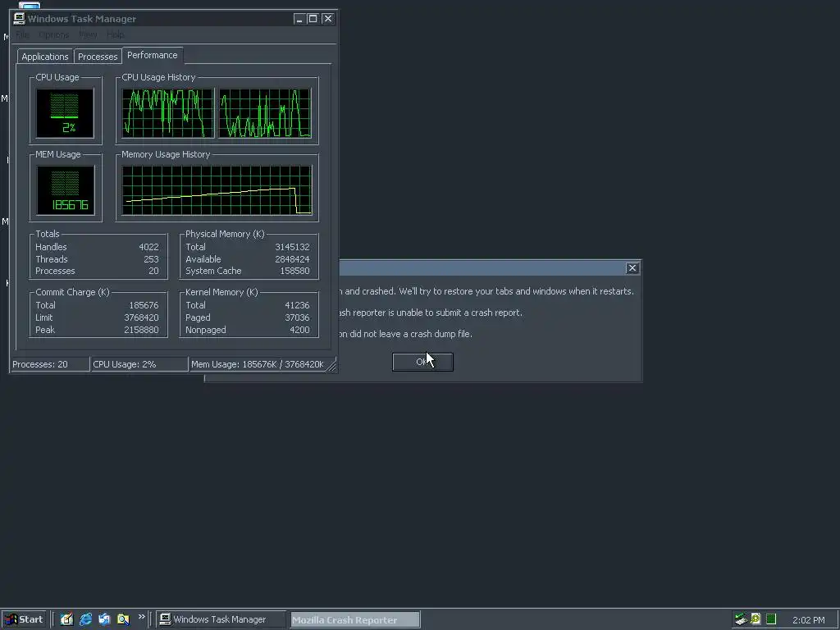Switch to Mozilla Crash Reporter taskbar button
840x630 pixels.
[354, 620]
